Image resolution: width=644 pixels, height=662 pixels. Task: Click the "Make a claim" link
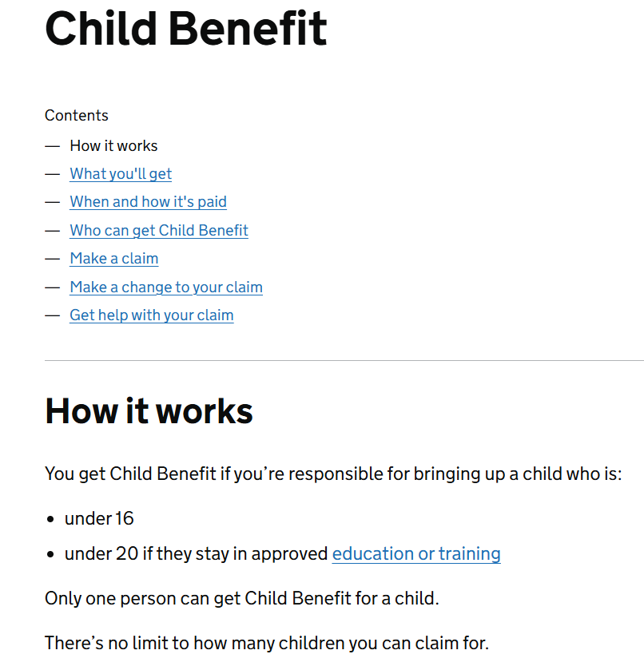114,259
